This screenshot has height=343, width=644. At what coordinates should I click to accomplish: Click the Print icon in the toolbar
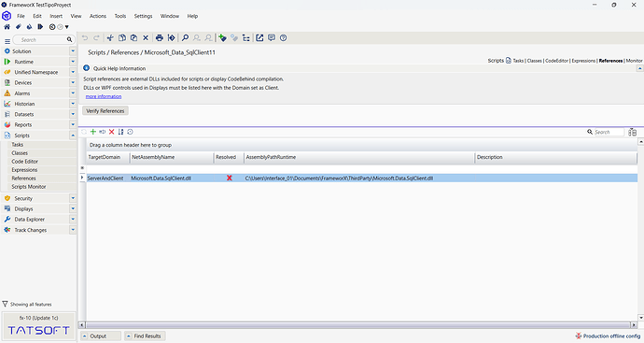pyautogui.click(x=160, y=37)
